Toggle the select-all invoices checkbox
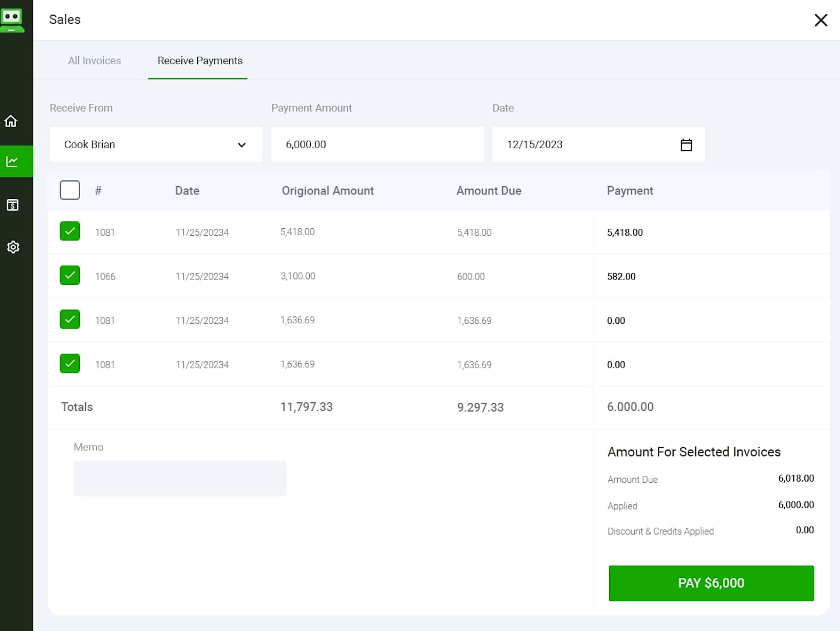 pyautogui.click(x=70, y=190)
